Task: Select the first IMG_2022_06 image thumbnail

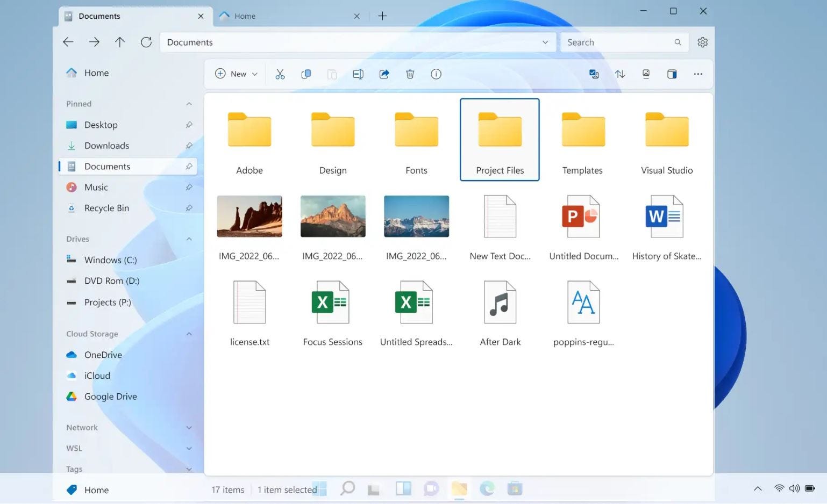Action: click(249, 217)
